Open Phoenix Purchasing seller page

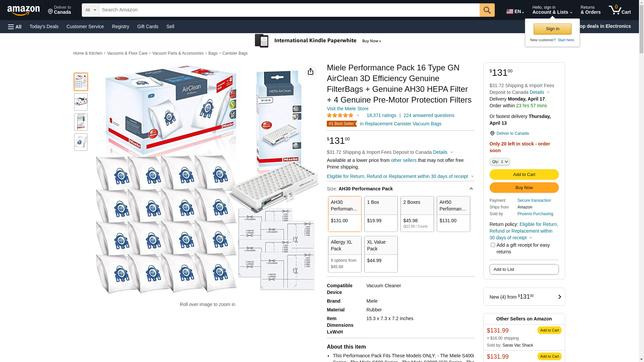coord(535,214)
